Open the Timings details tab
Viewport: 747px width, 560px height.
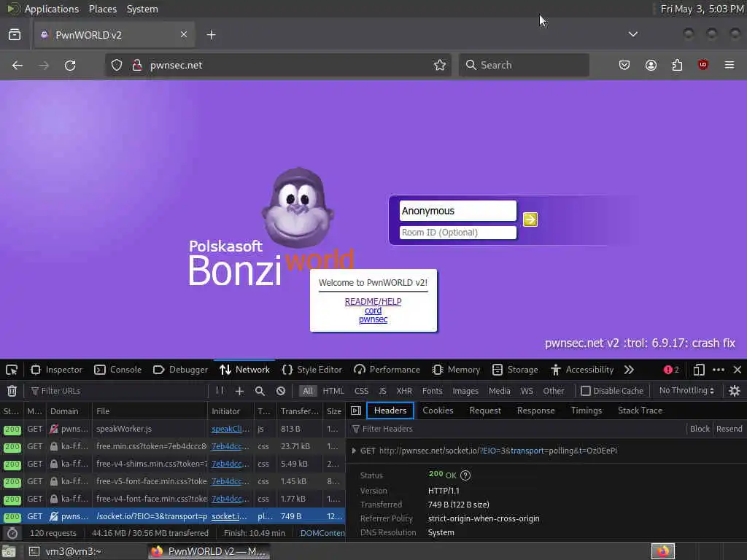click(x=586, y=411)
